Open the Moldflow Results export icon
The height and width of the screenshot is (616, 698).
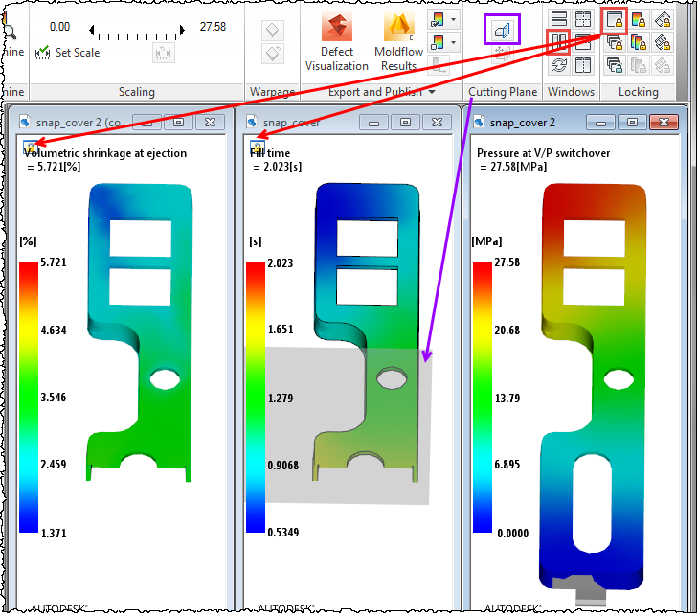pyautogui.click(x=399, y=27)
